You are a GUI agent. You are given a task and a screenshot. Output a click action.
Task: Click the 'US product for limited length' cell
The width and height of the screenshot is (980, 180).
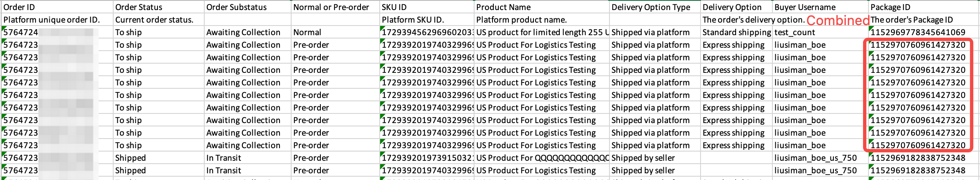click(x=541, y=32)
